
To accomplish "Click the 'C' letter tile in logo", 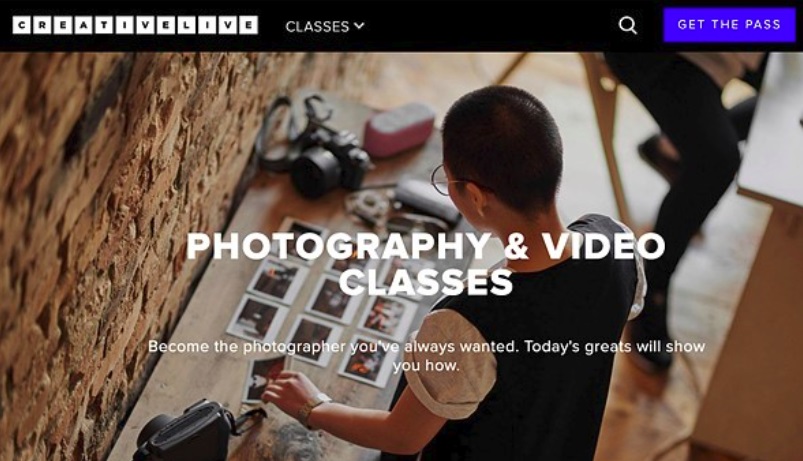I will click(22, 25).
